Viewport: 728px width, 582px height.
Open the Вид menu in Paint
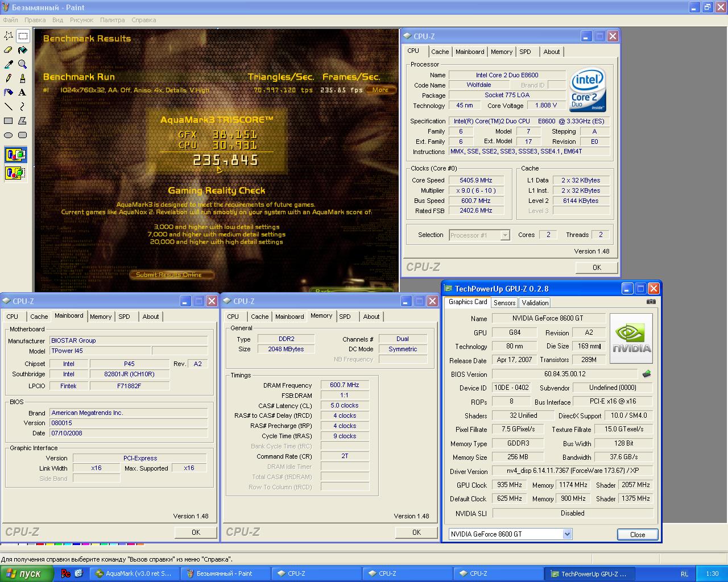[57, 20]
